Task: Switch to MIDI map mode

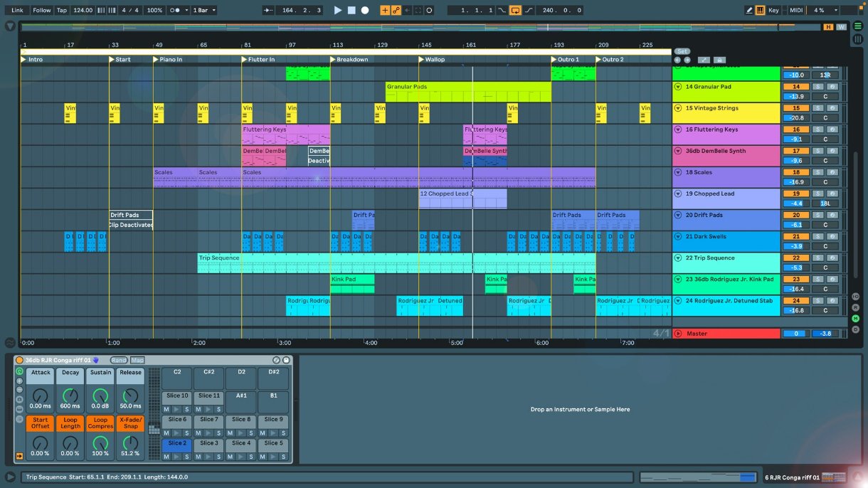Action: [796, 11]
